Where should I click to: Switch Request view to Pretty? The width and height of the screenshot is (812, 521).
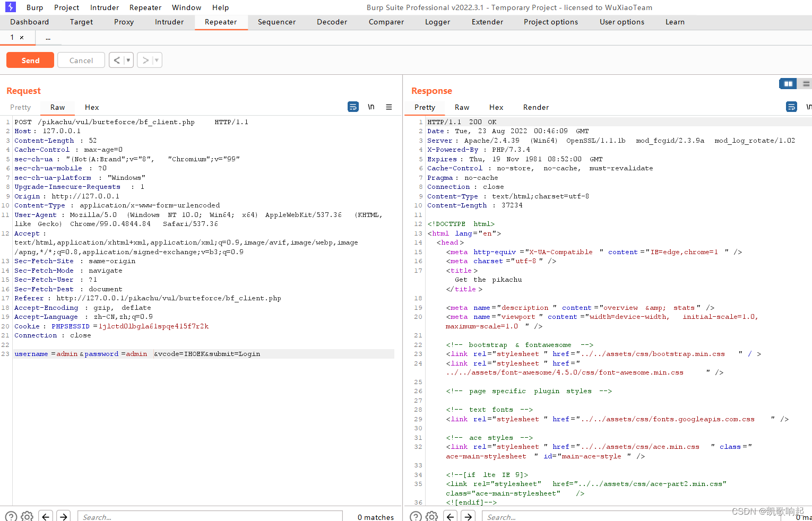point(21,107)
